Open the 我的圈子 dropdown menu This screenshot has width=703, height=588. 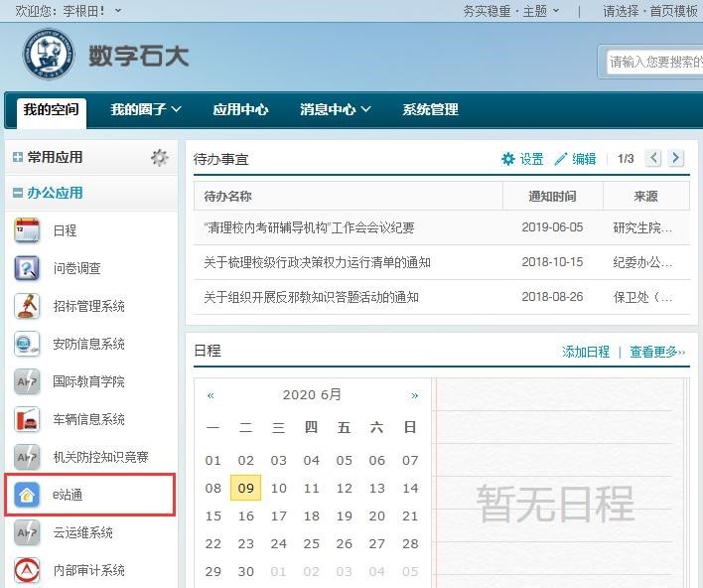[x=145, y=109]
